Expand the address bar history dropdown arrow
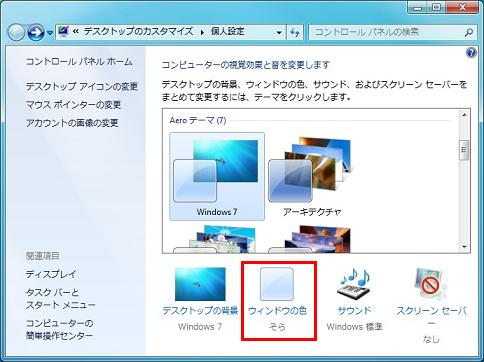This screenshot has width=484, height=362. tap(279, 33)
